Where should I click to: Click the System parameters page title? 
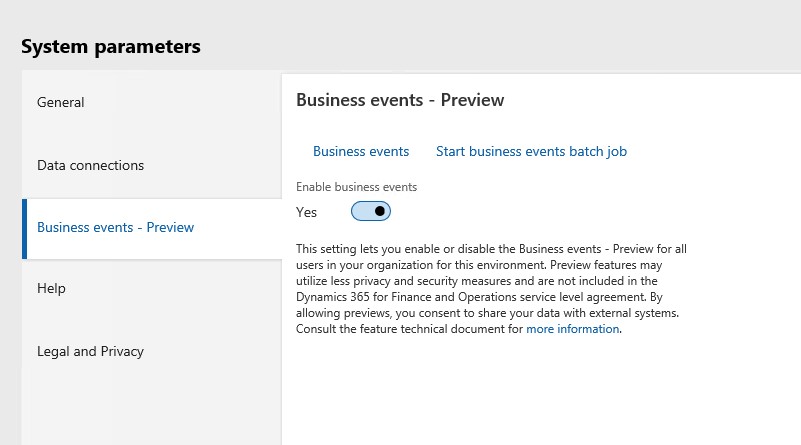[x=111, y=47]
